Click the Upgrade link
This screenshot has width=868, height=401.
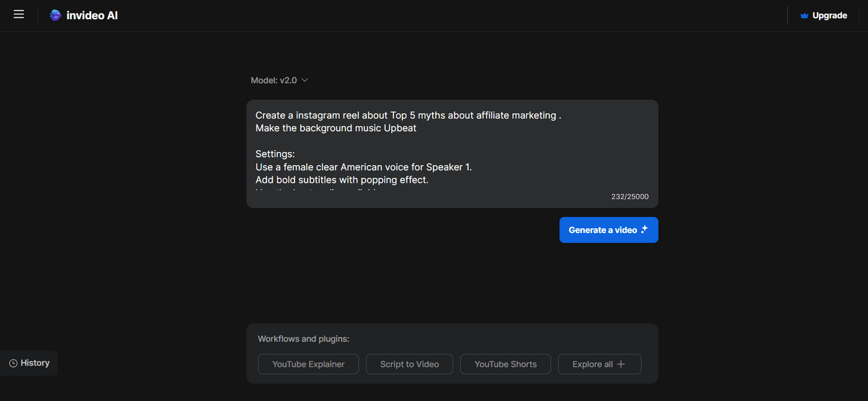(829, 15)
